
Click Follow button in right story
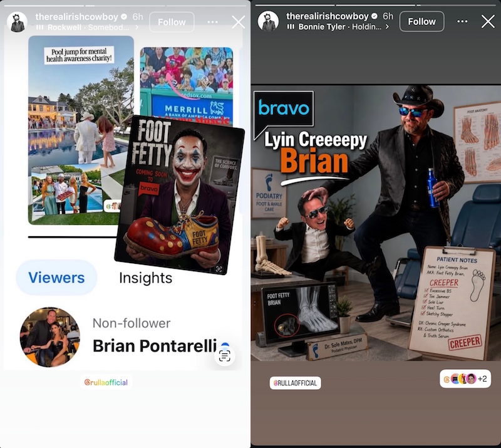coord(421,21)
